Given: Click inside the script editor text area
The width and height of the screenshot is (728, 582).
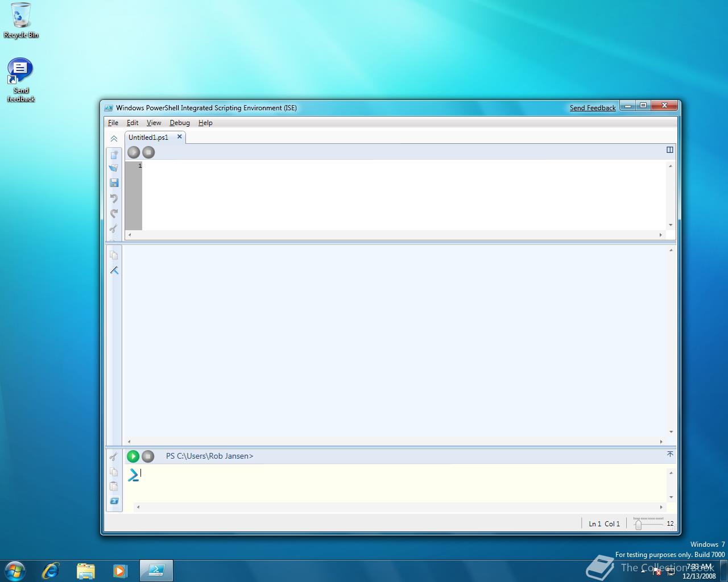Looking at the screenshot, I should pyautogui.click(x=404, y=196).
